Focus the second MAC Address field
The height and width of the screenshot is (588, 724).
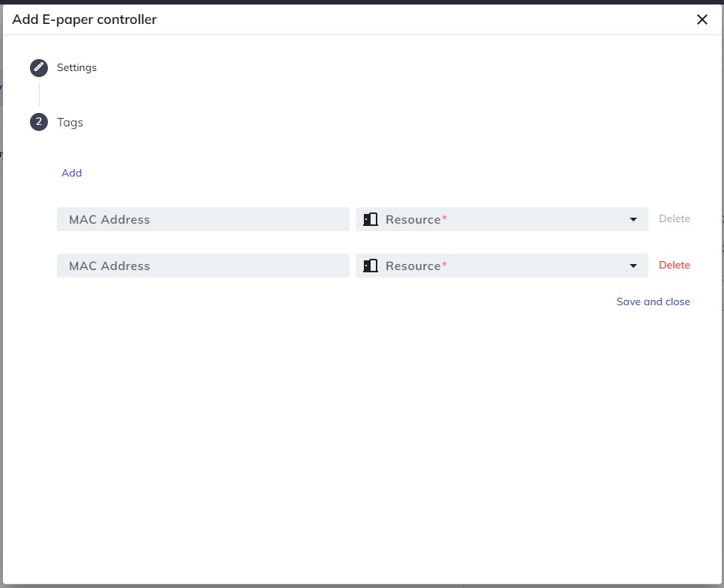pyautogui.click(x=203, y=266)
